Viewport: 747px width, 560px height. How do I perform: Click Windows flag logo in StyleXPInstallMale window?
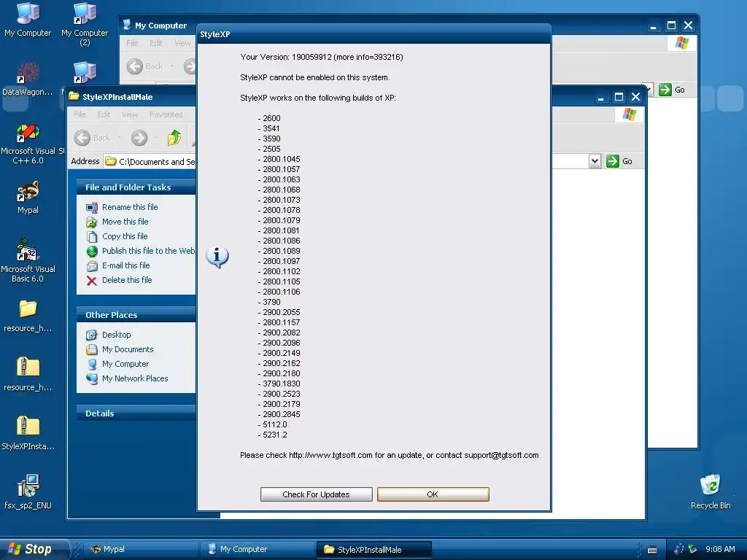pyautogui.click(x=630, y=114)
